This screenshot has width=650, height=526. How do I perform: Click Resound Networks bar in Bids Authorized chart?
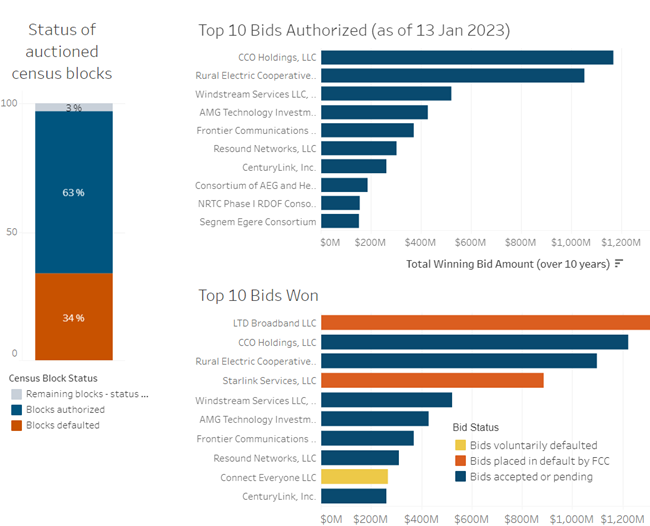[x=359, y=148]
